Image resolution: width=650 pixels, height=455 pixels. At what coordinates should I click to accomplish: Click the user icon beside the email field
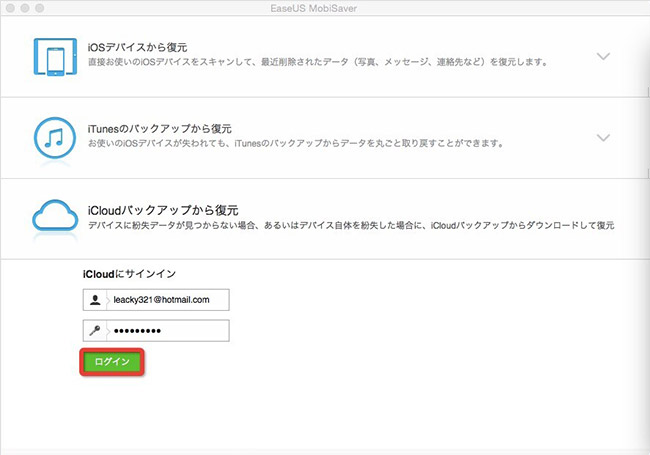[95, 300]
